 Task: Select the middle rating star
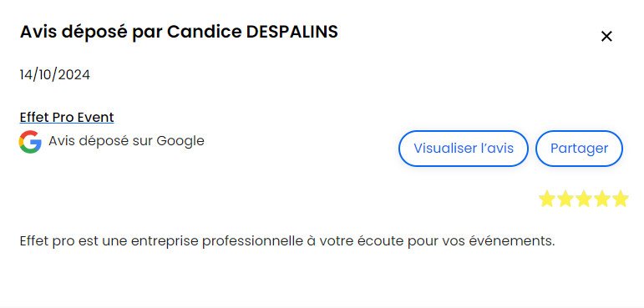584,199
